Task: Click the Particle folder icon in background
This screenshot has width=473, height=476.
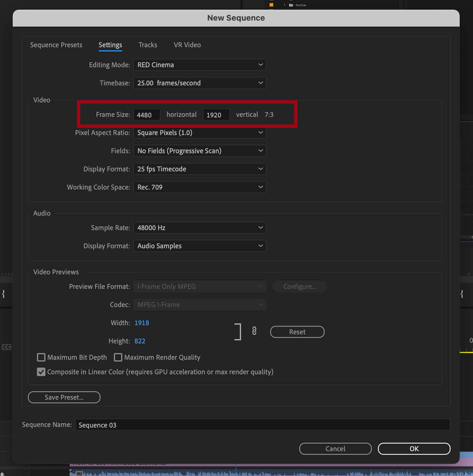Action: [291, 5]
